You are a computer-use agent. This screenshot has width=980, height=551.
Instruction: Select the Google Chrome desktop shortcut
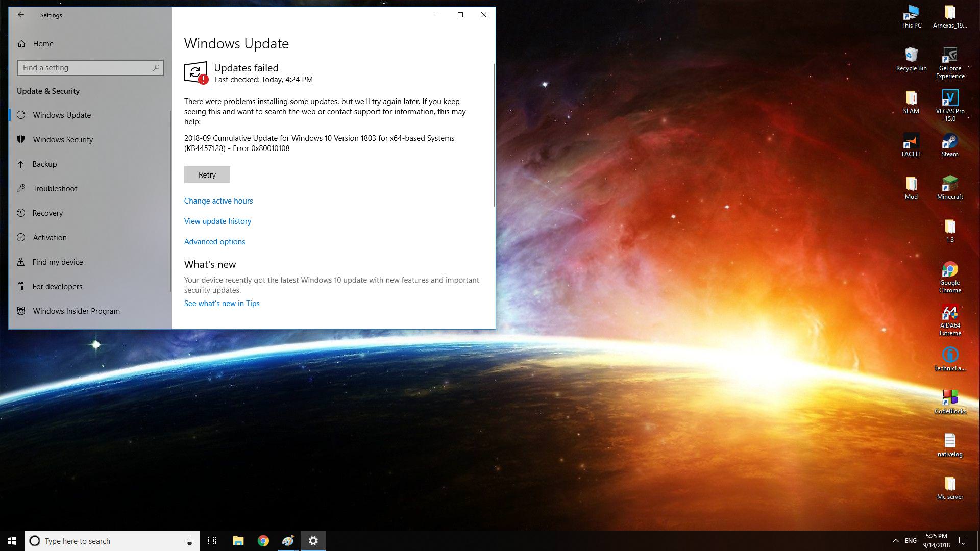coord(950,277)
